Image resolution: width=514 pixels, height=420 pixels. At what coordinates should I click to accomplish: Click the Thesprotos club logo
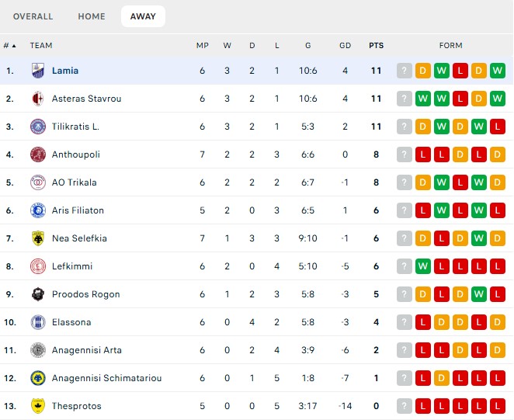(38, 406)
